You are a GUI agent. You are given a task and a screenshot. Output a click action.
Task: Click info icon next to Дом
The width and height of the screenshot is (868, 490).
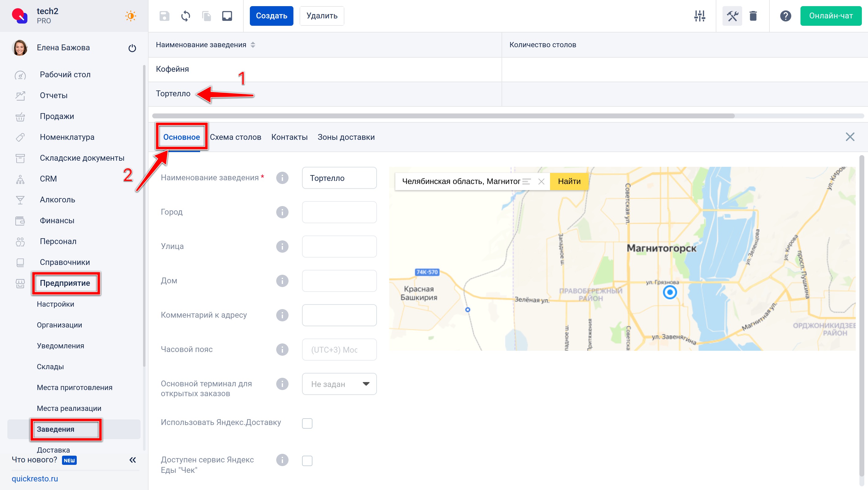282,281
